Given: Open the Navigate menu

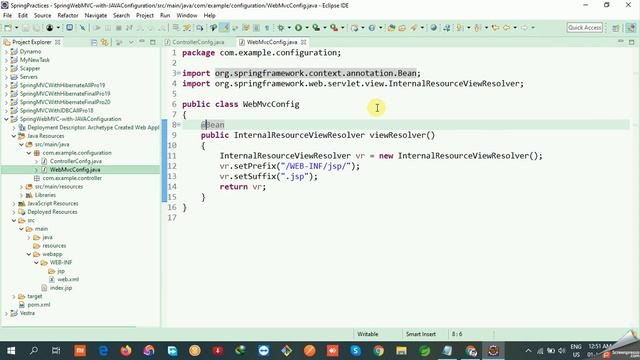Looking at the screenshot, I should (96, 16).
